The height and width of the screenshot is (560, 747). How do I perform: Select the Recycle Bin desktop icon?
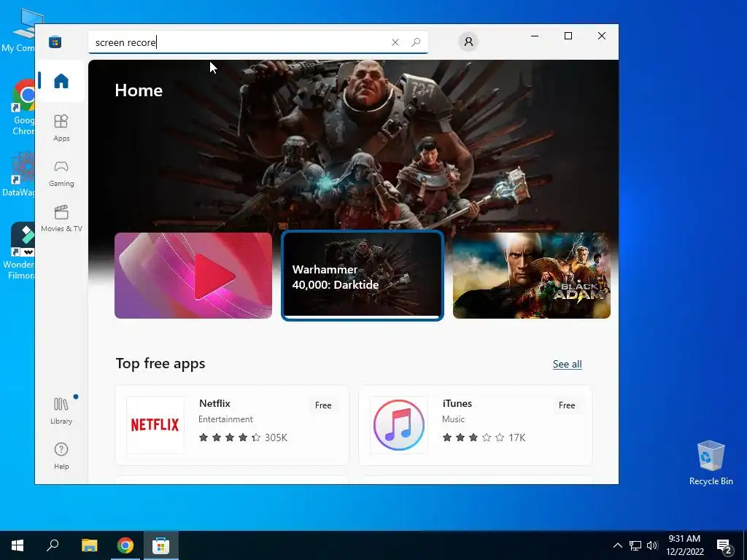click(x=711, y=462)
